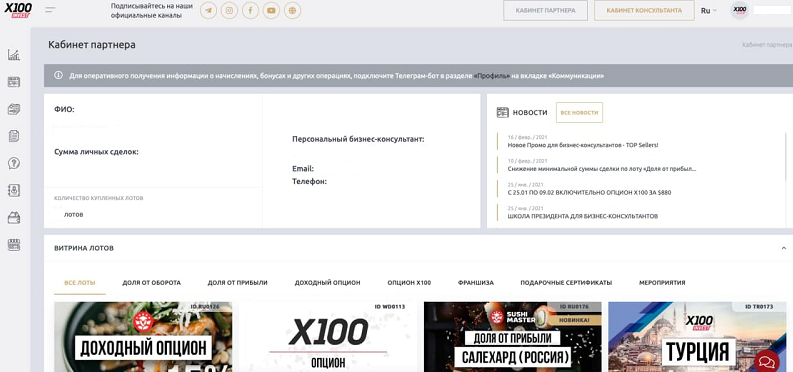The width and height of the screenshot is (793, 372).
Task: Select the ОПЦИОН X100 tab
Action: tap(409, 283)
